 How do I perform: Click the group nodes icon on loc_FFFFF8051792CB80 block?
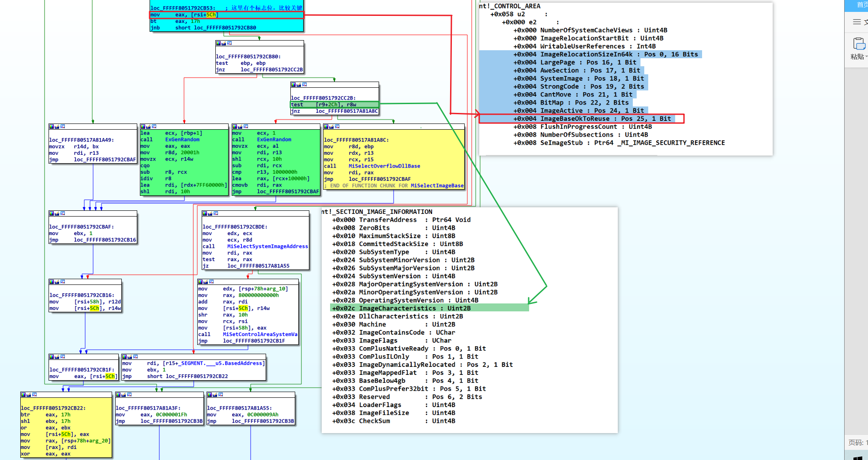pos(229,43)
